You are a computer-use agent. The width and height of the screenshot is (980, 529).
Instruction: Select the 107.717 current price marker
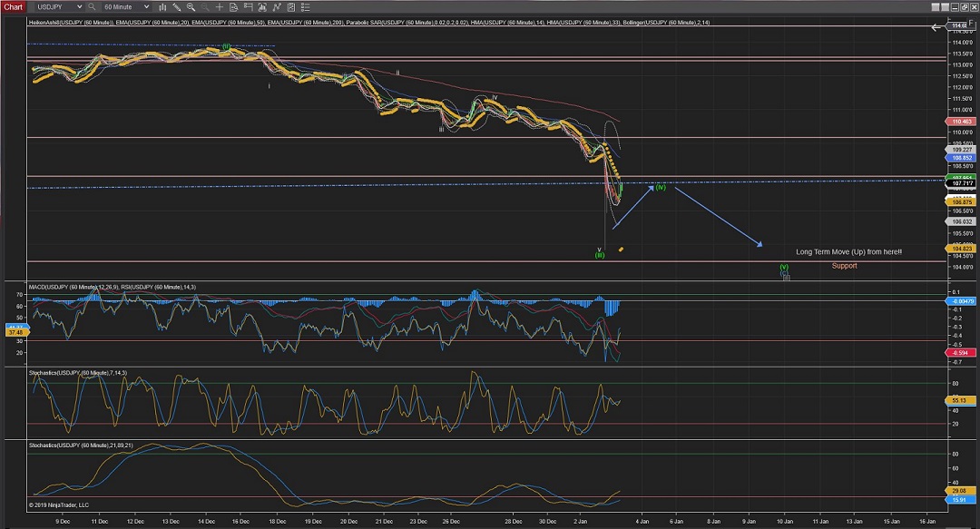click(961, 184)
